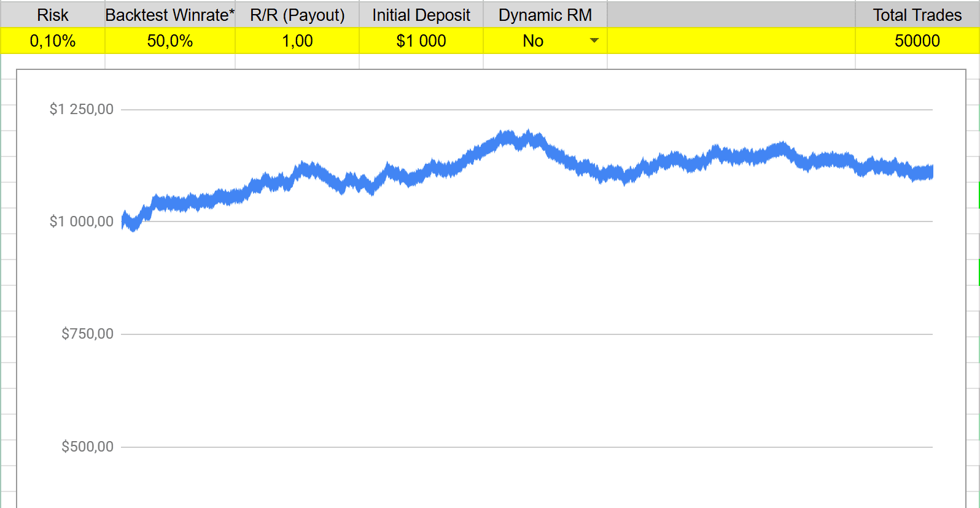Click the $500,00 axis label
This screenshot has width=980, height=508.
[87, 447]
